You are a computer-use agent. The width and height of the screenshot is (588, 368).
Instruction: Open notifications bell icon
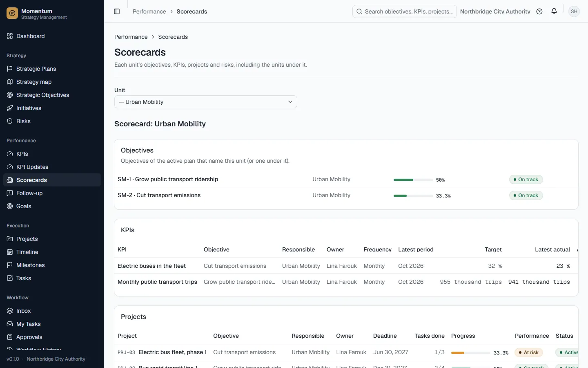pyautogui.click(x=554, y=11)
